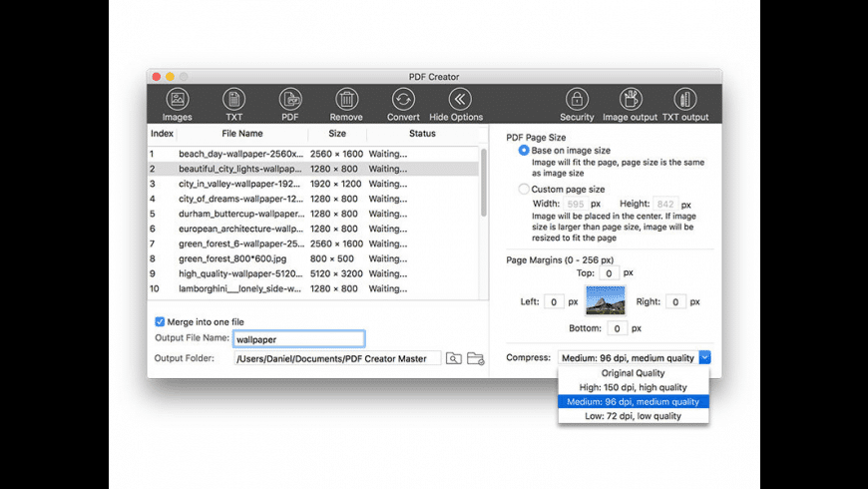Click size cell 800 × 500

(332, 258)
